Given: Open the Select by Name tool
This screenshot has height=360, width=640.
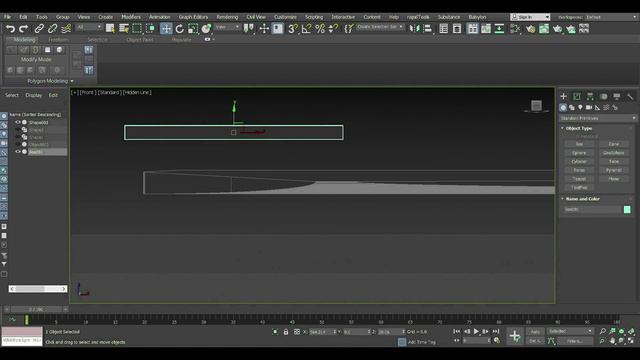Looking at the screenshot, I should click(124, 29).
